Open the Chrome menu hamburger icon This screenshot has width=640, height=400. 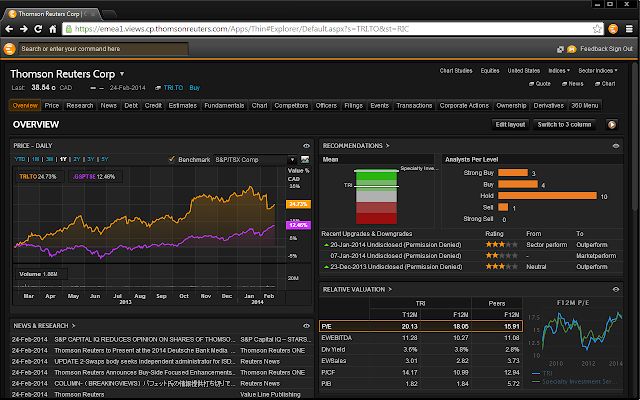tap(629, 29)
